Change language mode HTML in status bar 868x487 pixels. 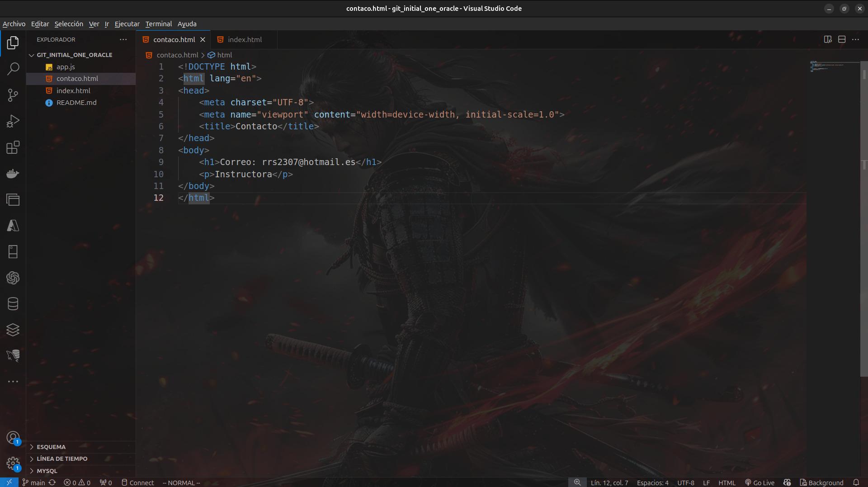click(726, 482)
